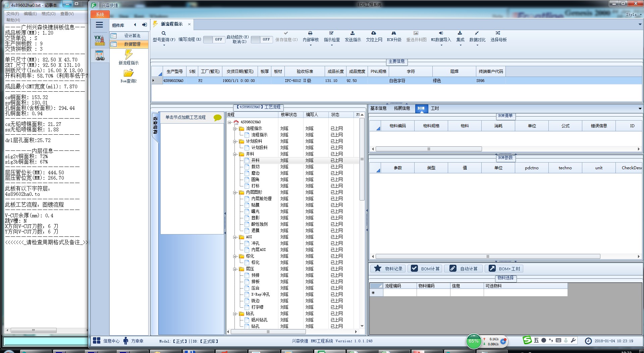The width and height of the screenshot is (644, 353).
Task: Expand MI数据导入 dropdown arrow
Action: (x=441, y=45)
